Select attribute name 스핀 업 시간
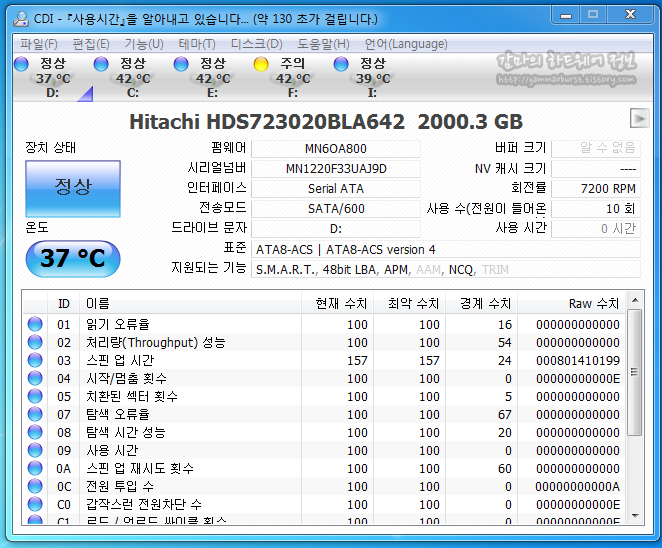The width and height of the screenshot is (662, 548). point(120,360)
